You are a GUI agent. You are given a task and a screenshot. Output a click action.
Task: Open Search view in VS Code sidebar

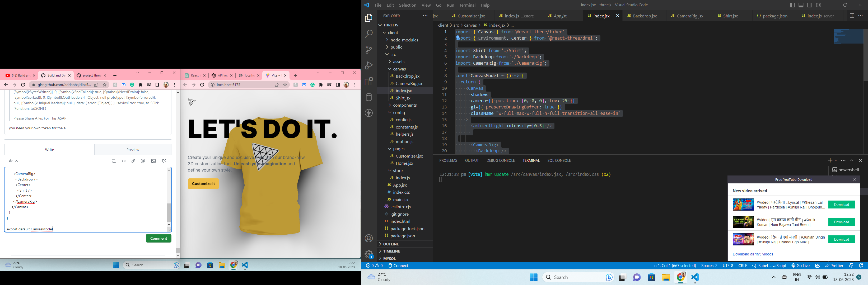369,34
